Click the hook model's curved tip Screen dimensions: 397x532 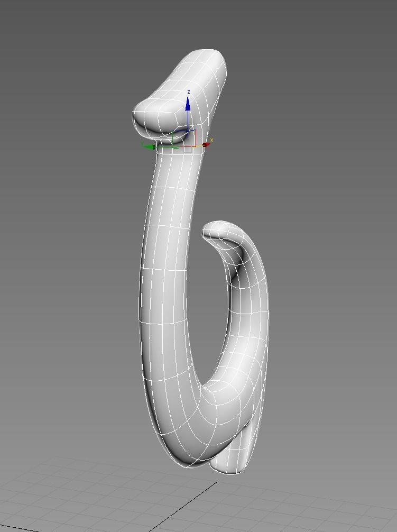click(217, 232)
